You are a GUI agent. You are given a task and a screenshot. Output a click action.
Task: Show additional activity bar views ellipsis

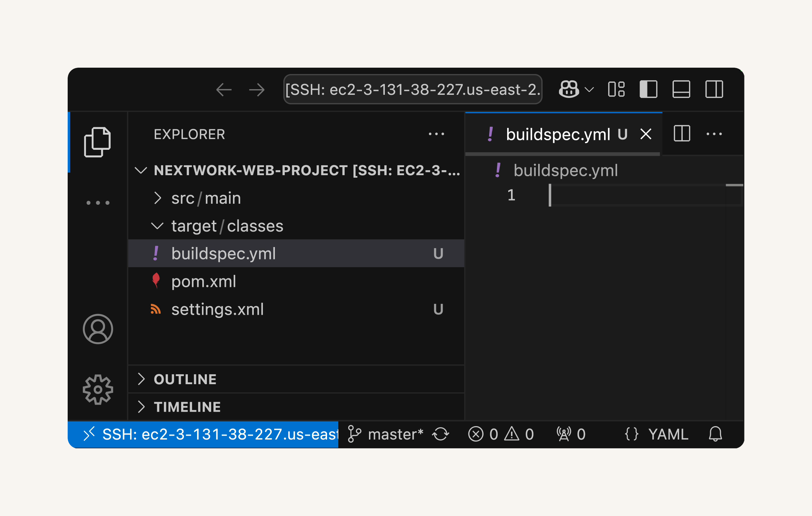pyautogui.click(x=98, y=203)
